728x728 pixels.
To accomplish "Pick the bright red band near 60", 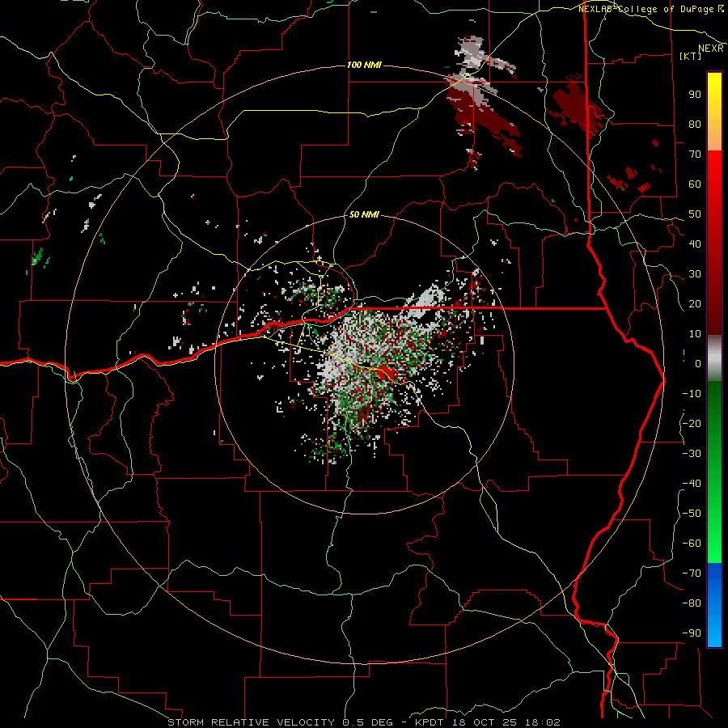I will 714,174.
